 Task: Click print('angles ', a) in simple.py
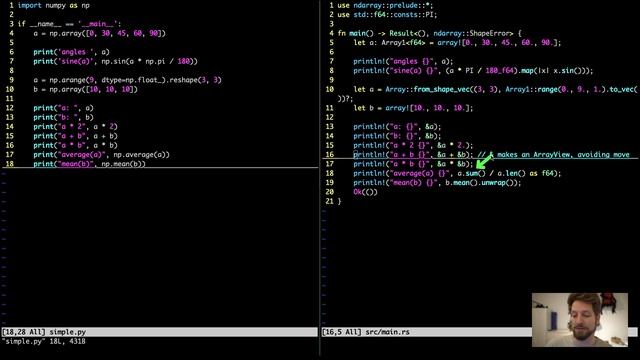click(x=71, y=52)
